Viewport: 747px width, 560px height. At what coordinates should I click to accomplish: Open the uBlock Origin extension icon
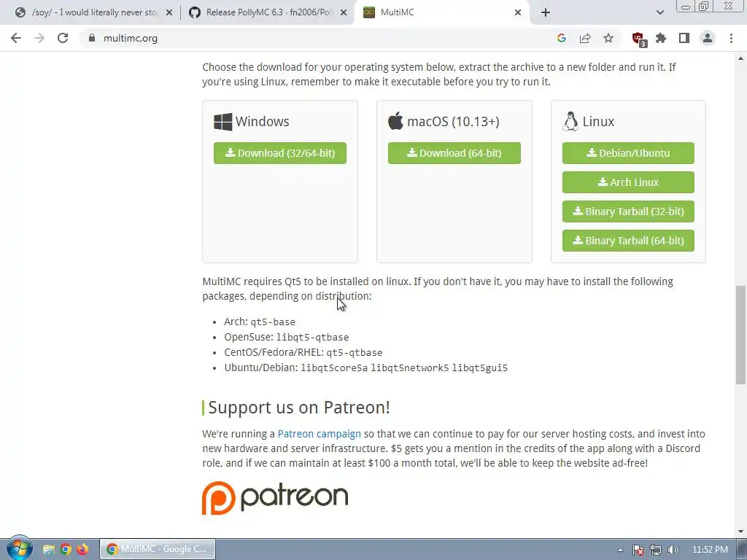pos(638,39)
